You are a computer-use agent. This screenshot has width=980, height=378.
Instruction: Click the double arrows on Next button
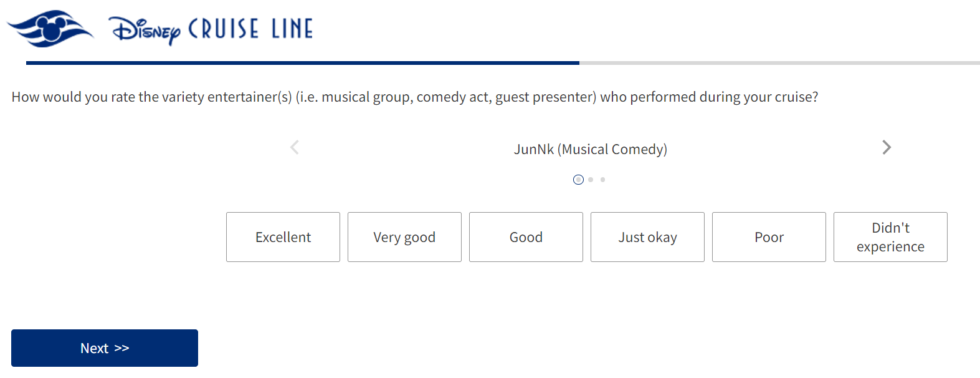[x=121, y=348]
